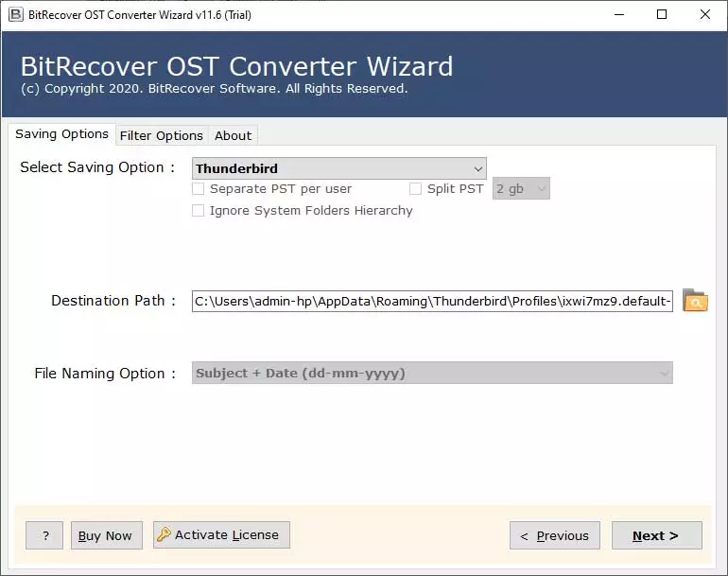
Task: Click the 'Destination Path :' label
Action: click(x=113, y=301)
